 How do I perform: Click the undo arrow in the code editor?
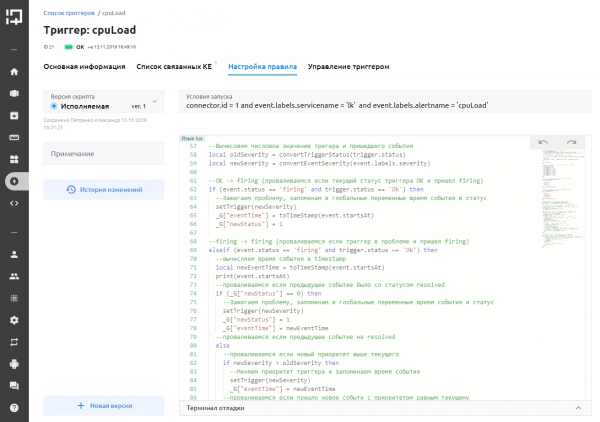pos(543,143)
